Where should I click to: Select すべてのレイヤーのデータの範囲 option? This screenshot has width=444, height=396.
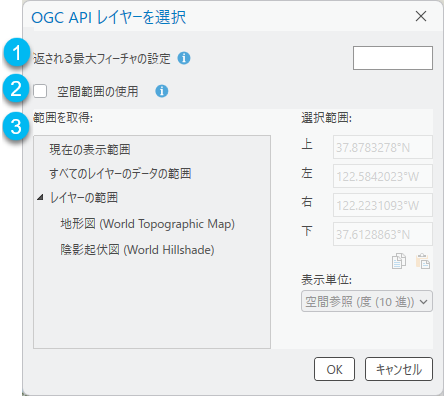coord(120,173)
